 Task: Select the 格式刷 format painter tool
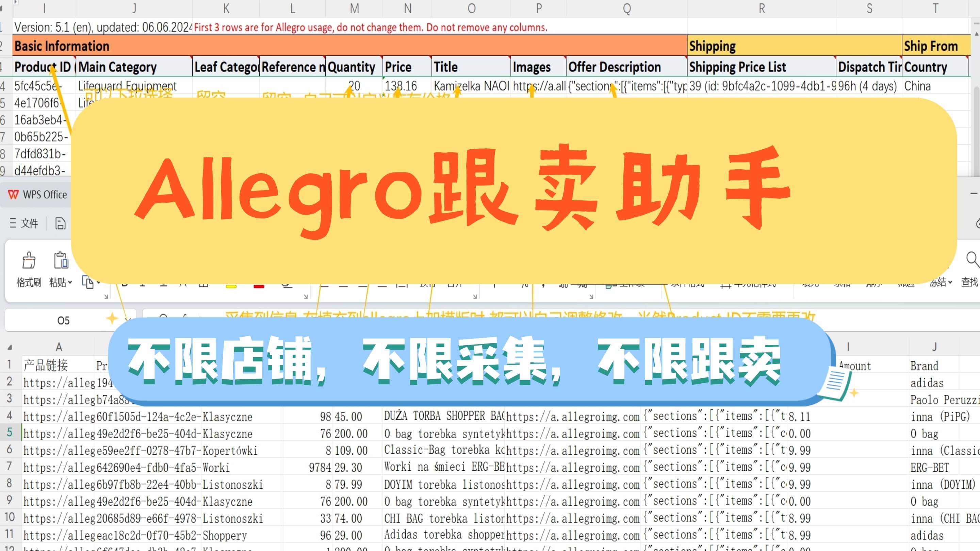(x=29, y=269)
